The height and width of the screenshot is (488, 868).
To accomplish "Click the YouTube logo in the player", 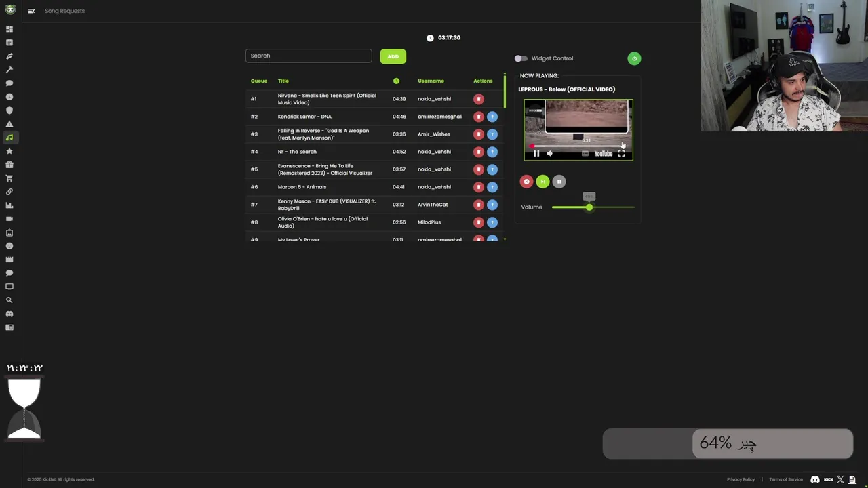I will click(604, 154).
